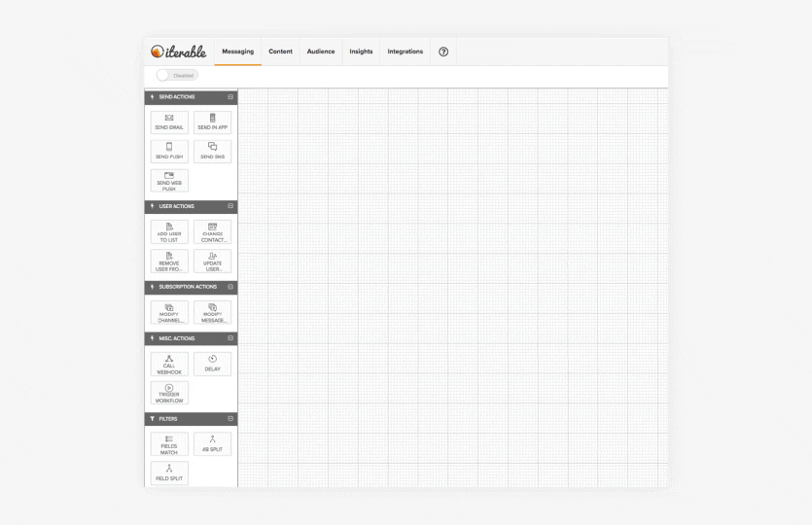Click the Subscription Actions header label
Viewport: 812px width, 525px height.
tap(188, 287)
